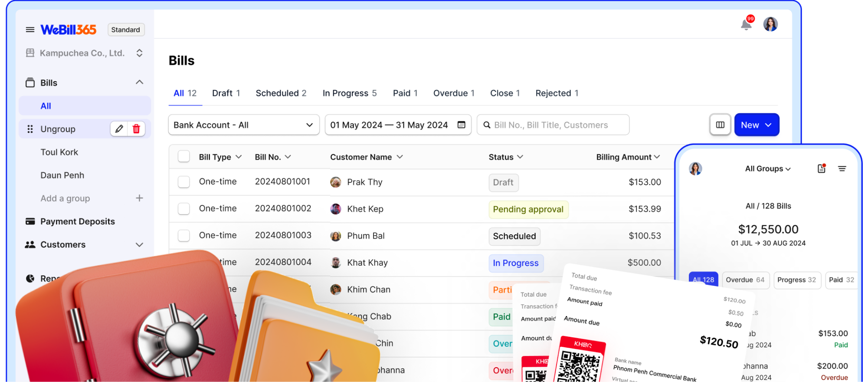Edit the Ungroup group with the pencil icon
This screenshot has height=382, width=868.
point(119,129)
